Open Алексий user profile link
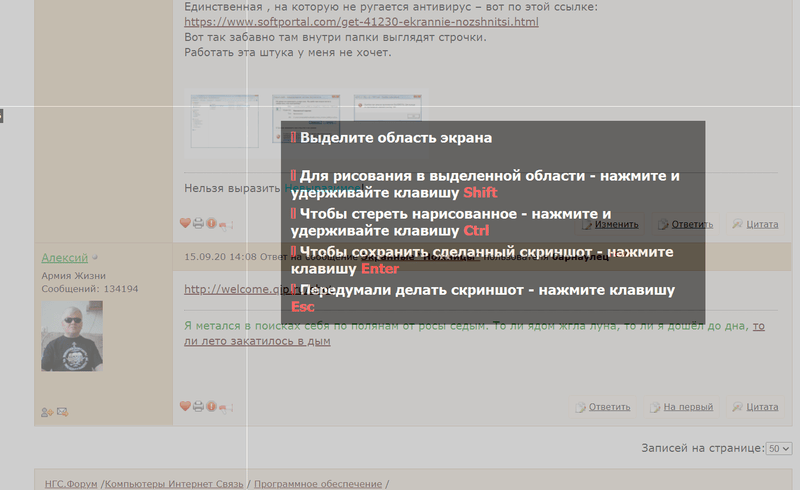 (65, 258)
